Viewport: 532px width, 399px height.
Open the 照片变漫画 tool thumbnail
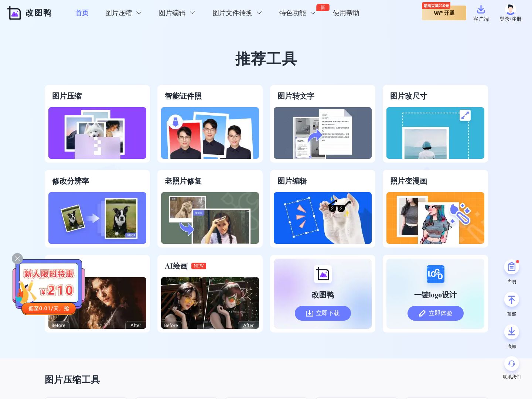tap(435, 218)
